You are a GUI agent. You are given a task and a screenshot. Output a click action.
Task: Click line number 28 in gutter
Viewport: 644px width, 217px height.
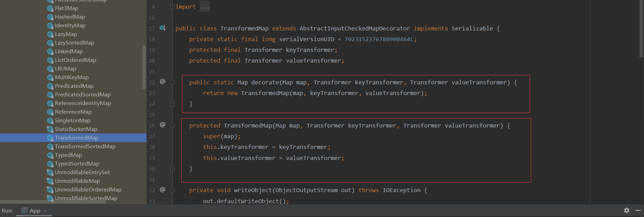point(152,147)
